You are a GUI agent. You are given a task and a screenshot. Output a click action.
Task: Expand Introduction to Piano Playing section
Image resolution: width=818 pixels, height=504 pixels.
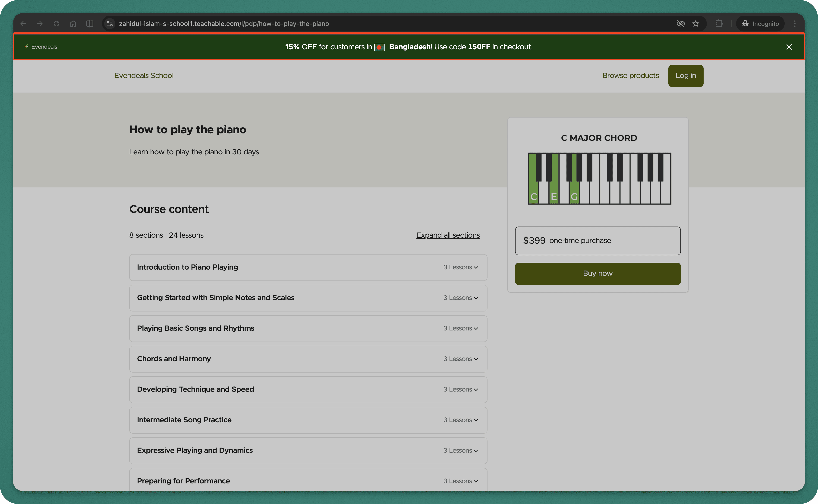click(x=308, y=267)
